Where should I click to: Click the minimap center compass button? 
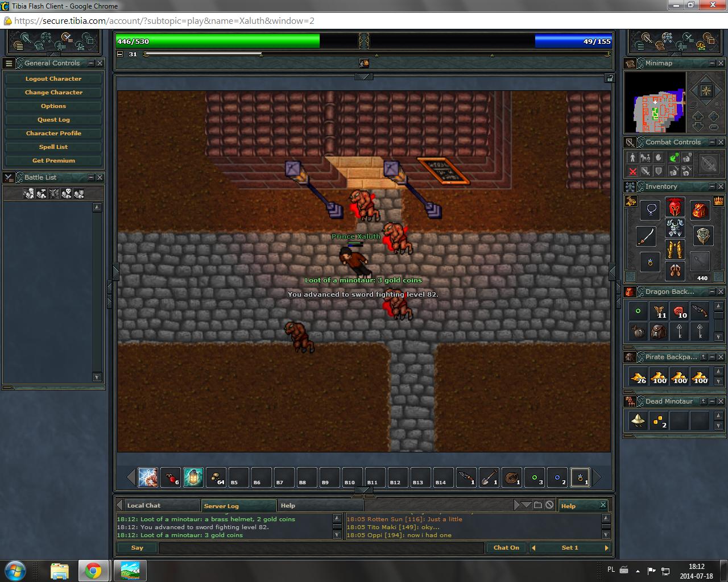(x=706, y=91)
